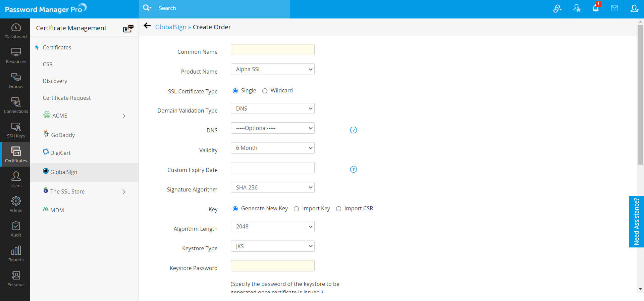The width and height of the screenshot is (644, 301).
Task: Open the connection link icon in header
Action: (557, 8)
